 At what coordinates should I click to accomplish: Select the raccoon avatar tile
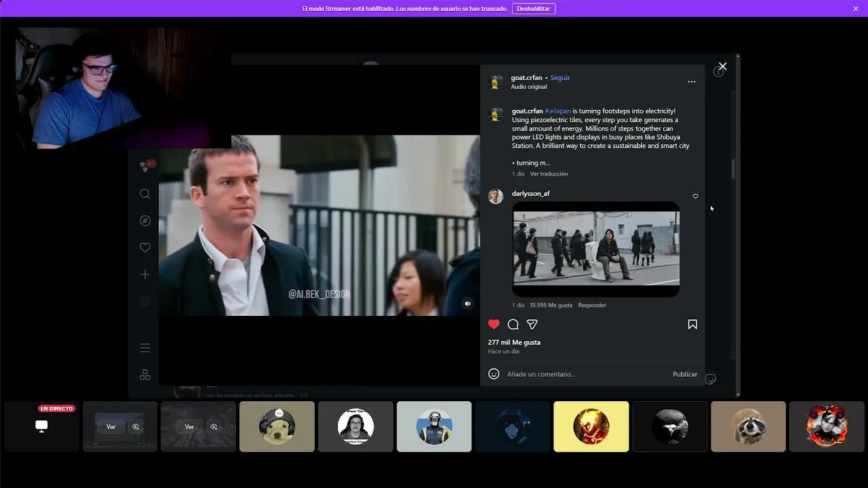click(x=749, y=426)
